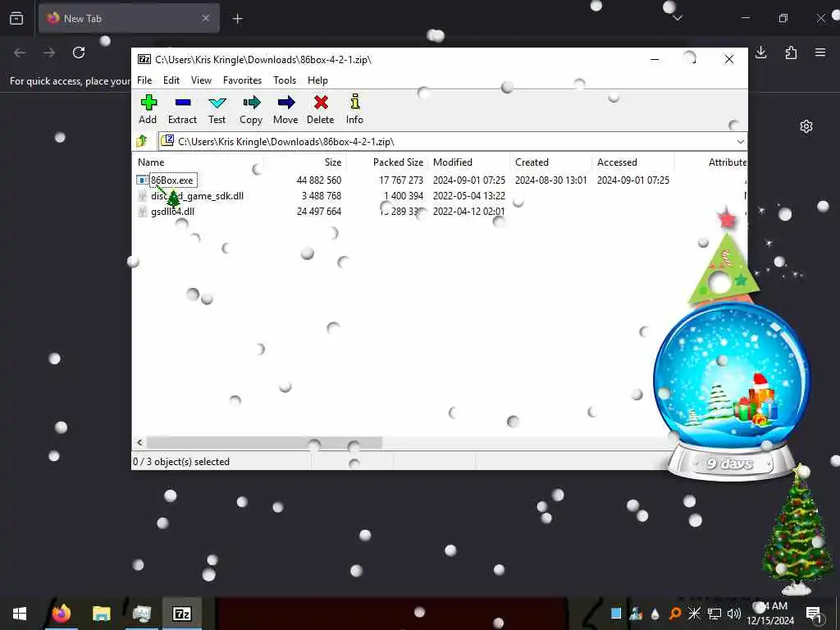Image resolution: width=840 pixels, height=630 pixels.
Task: Click the volume speaker tray icon
Action: tap(734, 614)
